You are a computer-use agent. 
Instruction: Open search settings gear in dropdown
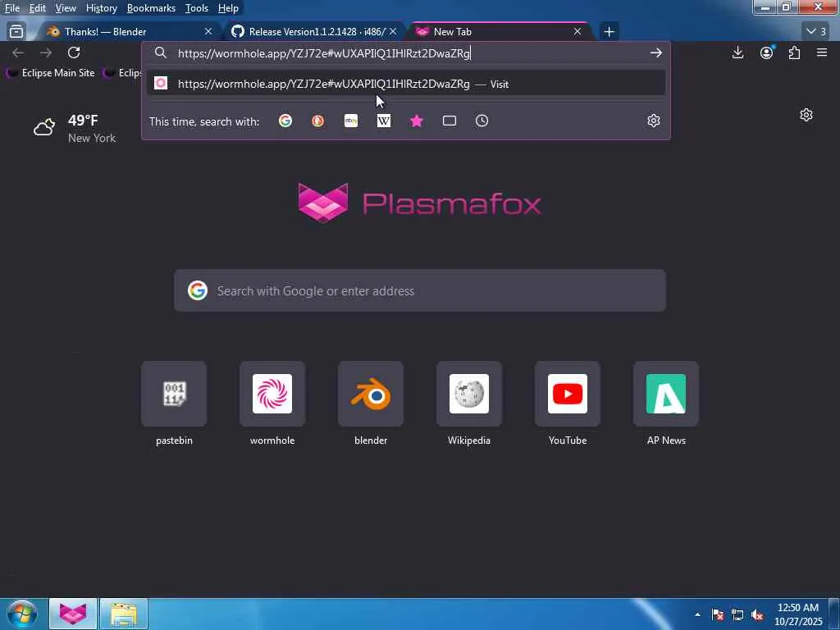[x=653, y=121]
